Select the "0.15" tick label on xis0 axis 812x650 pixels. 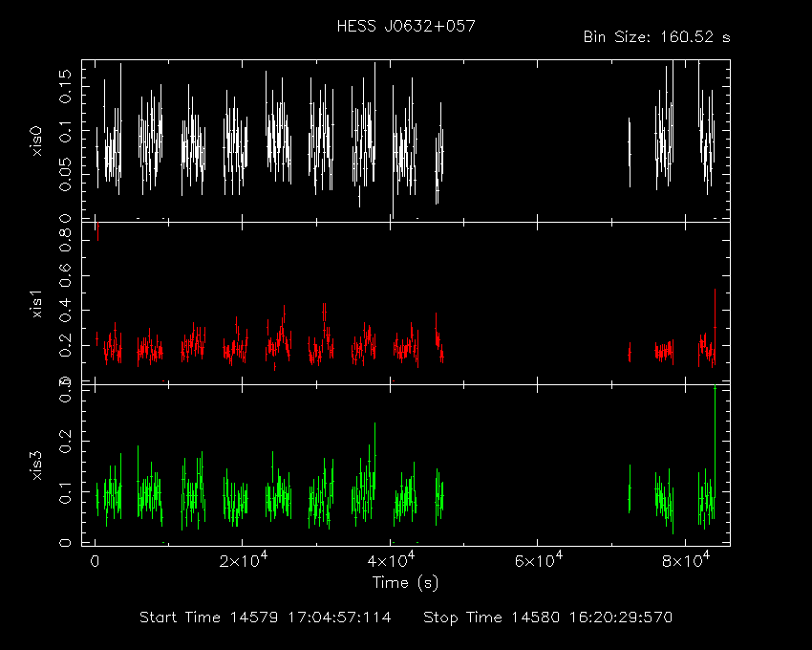tap(65, 86)
